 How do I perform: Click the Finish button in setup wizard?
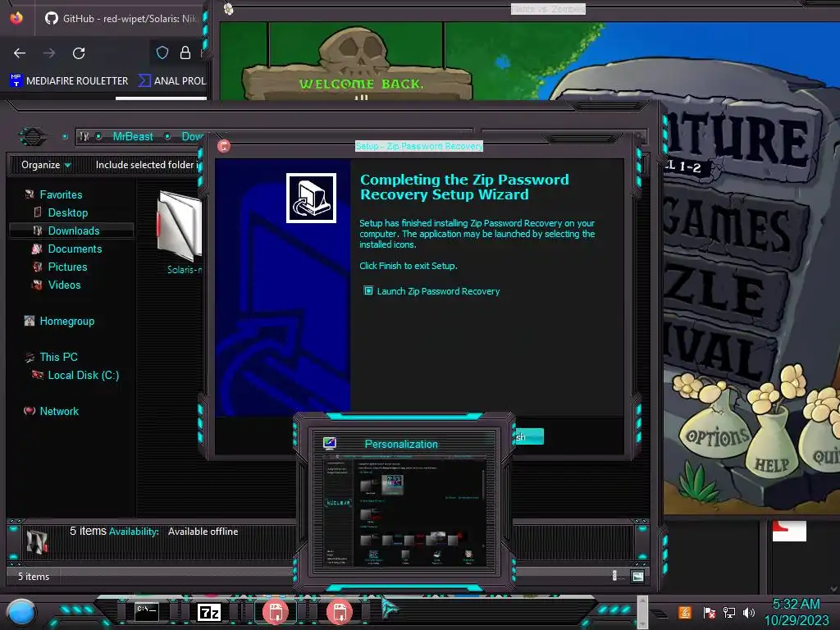pos(528,437)
